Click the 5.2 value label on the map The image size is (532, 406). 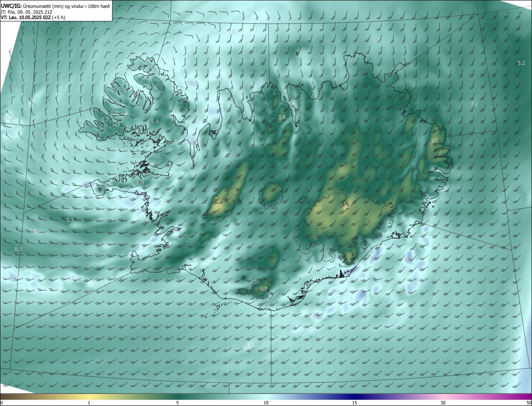[521, 63]
